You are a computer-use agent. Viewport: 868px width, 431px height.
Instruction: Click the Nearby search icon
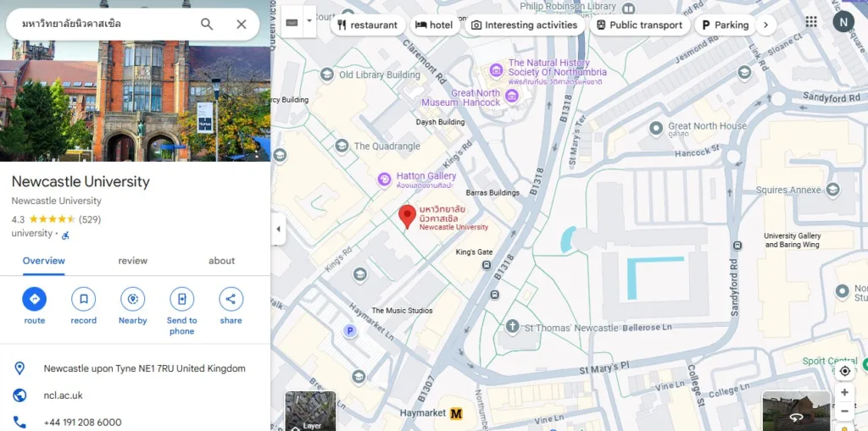point(132,299)
